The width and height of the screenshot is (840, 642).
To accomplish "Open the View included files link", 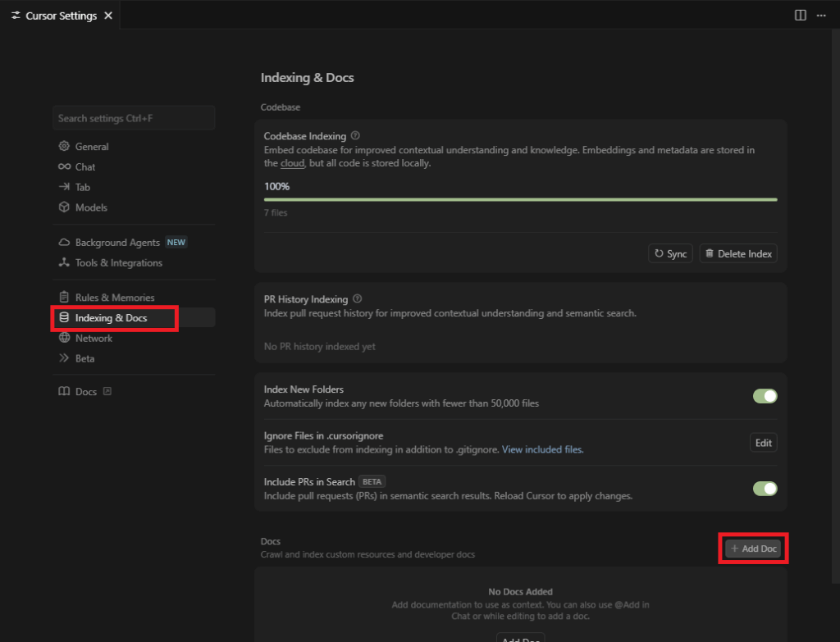I will tap(543, 450).
